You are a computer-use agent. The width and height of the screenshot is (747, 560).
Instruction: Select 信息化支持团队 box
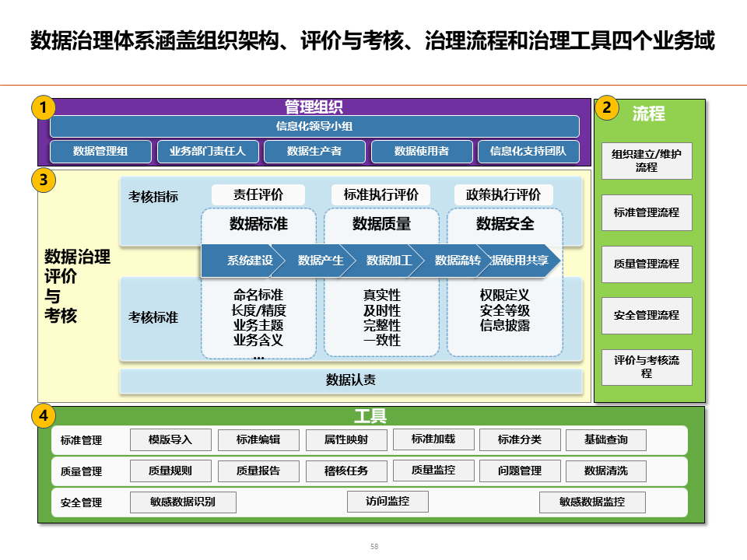(x=528, y=152)
